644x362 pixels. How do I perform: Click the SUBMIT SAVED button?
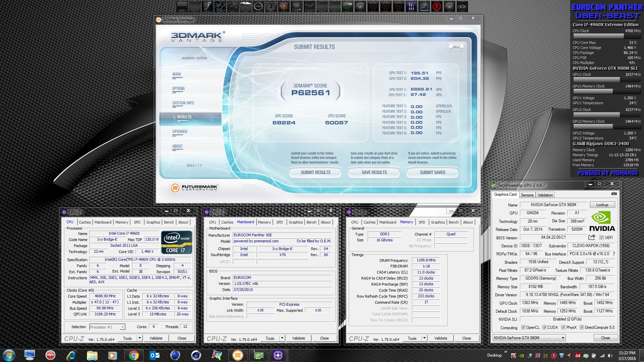pos(433,172)
